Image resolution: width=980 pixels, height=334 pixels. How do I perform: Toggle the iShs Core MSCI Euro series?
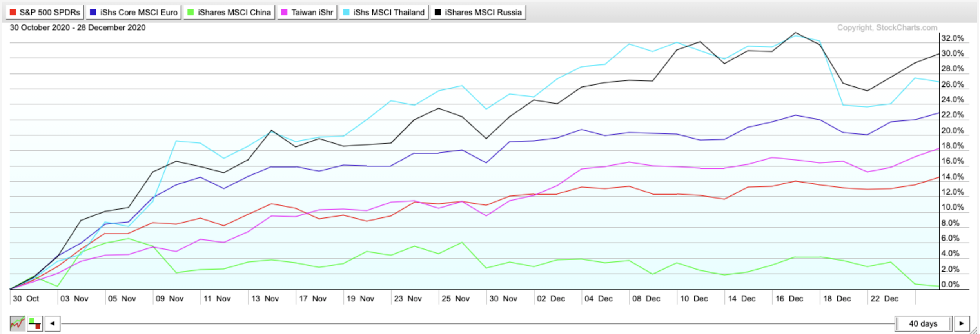pyautogui.click(x=134, y=12)
